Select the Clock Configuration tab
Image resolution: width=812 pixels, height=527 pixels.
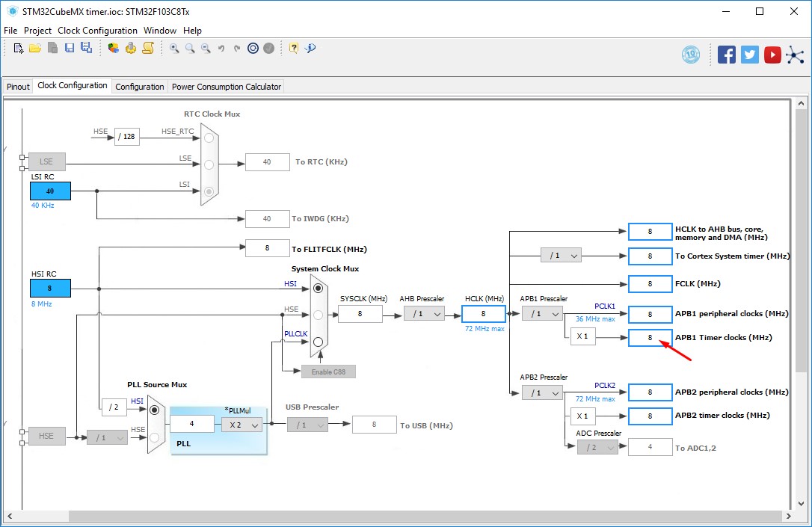click(x=73, y=85)
